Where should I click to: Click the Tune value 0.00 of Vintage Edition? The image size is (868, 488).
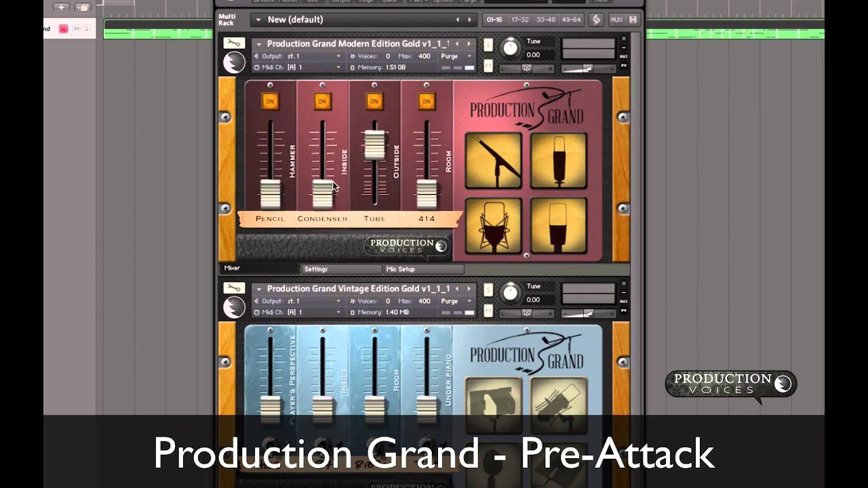coord(534,300)
